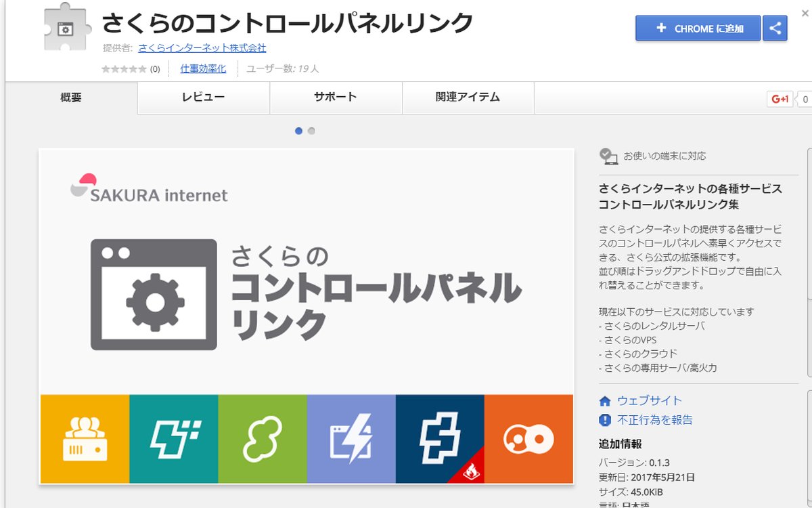Click the home icon beside ウェブサイト

pyautogui.click(x=605, y=400)
